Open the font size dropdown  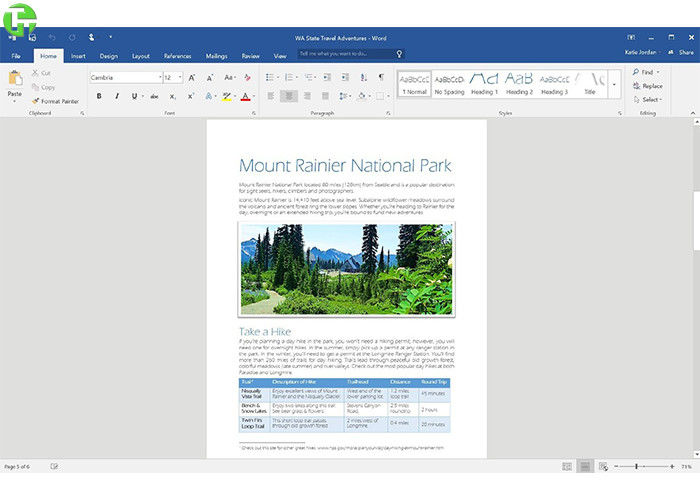(x=181, y=77)
